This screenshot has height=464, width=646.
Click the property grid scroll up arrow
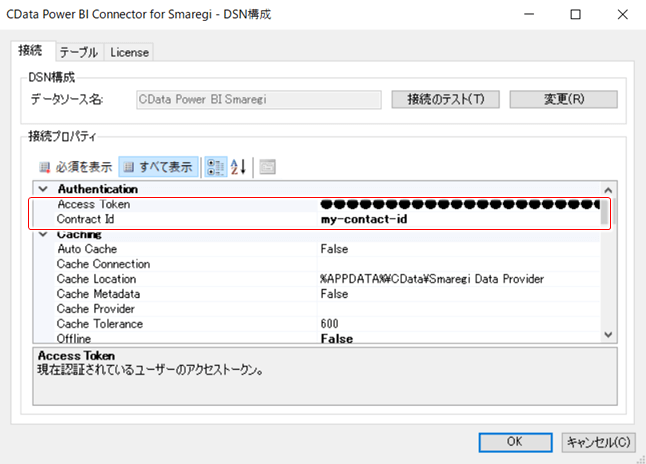[608, 190]
